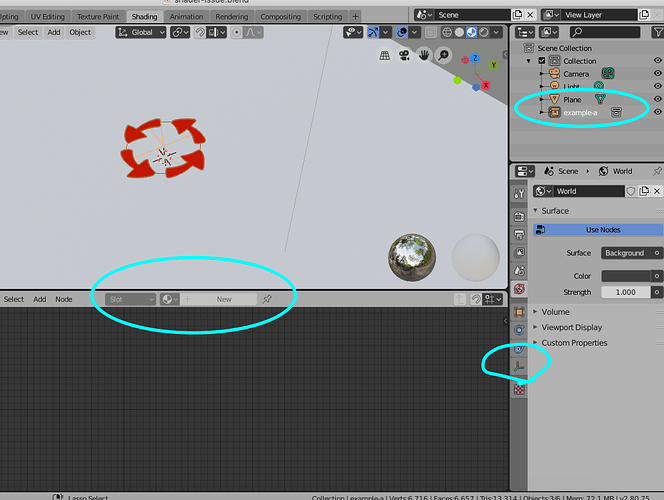Toggle viewport overlays display
The height and width of the screenshot is (500, 664).
coord(402,32)
